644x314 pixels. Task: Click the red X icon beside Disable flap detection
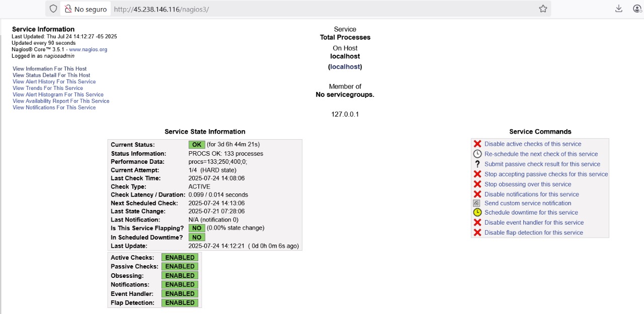477,233
